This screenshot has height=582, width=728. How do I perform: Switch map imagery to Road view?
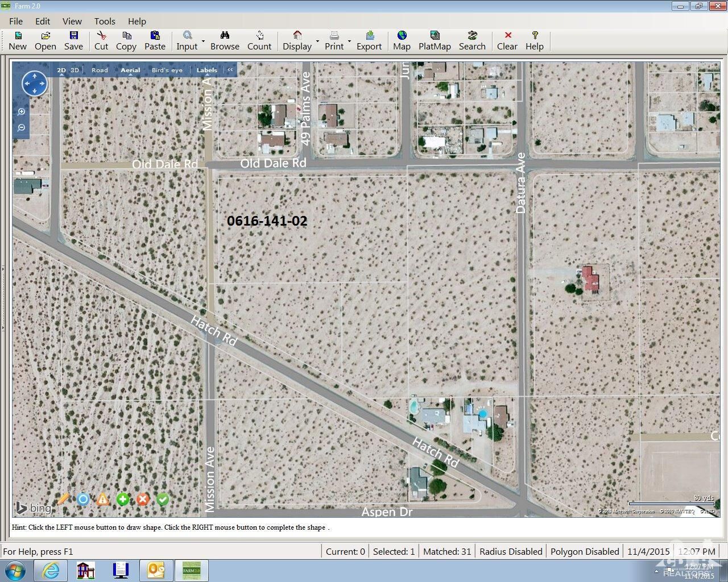pos(100,69)
